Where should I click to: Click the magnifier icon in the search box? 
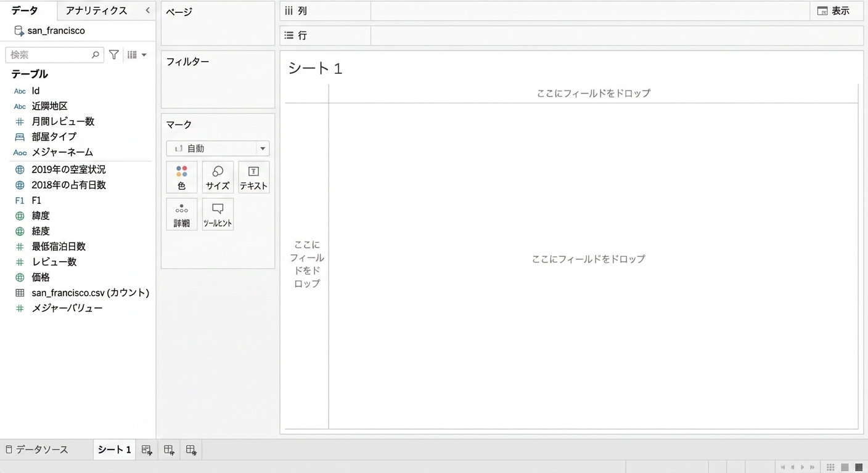[x=95, y=55]
